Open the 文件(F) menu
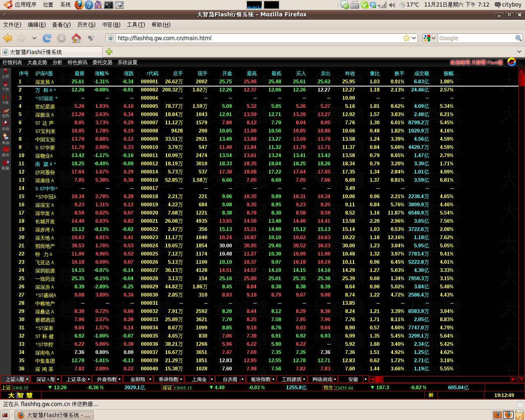Screen dimensions: 525x420 [x=12, y=25]
